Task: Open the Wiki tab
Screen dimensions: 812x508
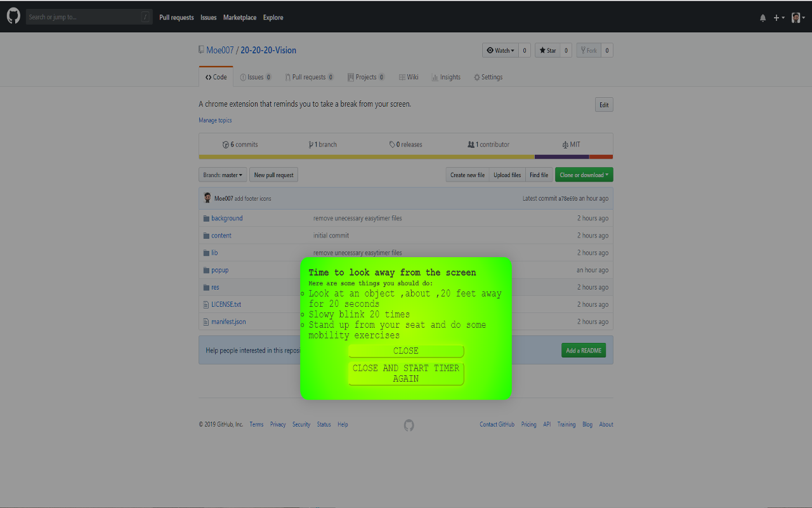Action: (x=409, y=77)
